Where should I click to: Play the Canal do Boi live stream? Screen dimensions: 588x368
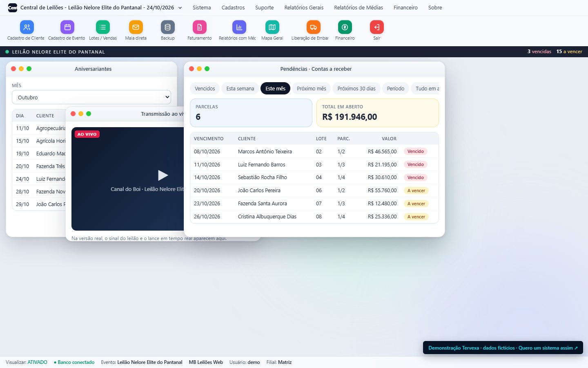163,175
